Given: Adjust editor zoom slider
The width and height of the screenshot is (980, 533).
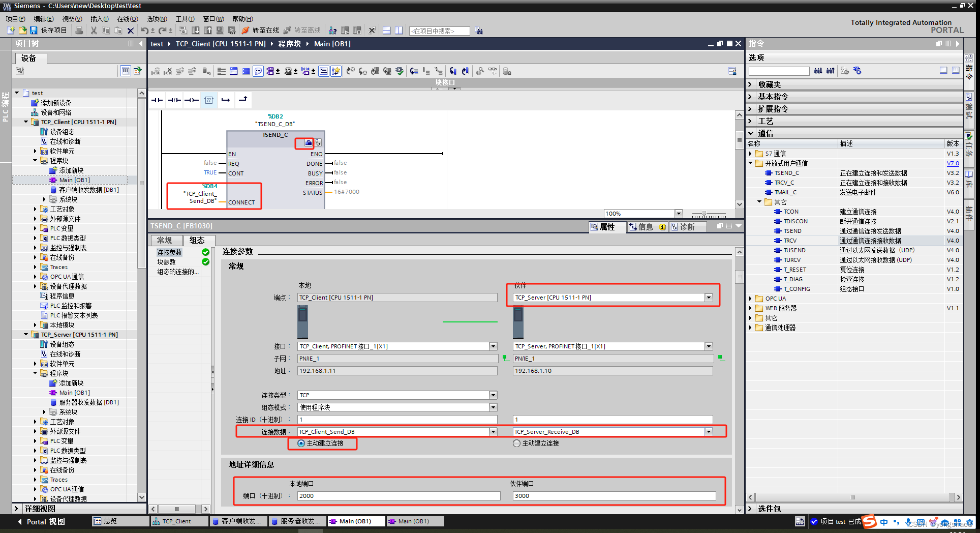Looking at the screenshot, I should (704, 214).
